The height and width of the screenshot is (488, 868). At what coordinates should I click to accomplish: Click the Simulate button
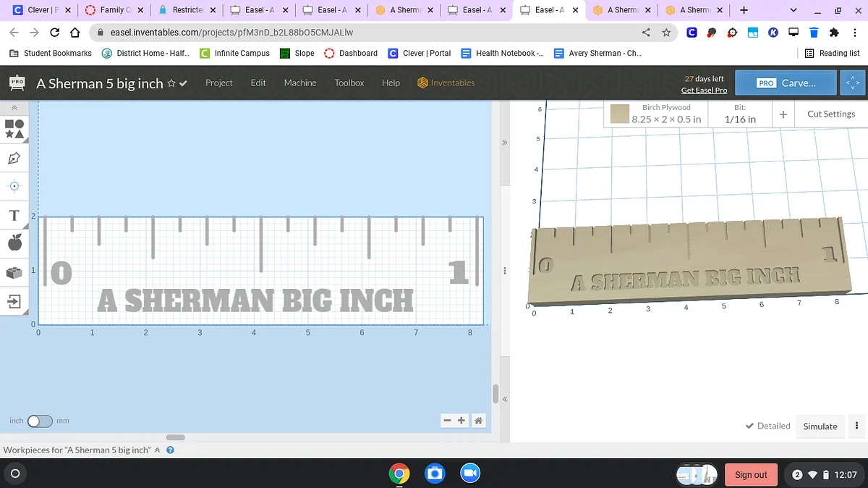[820, 426]
